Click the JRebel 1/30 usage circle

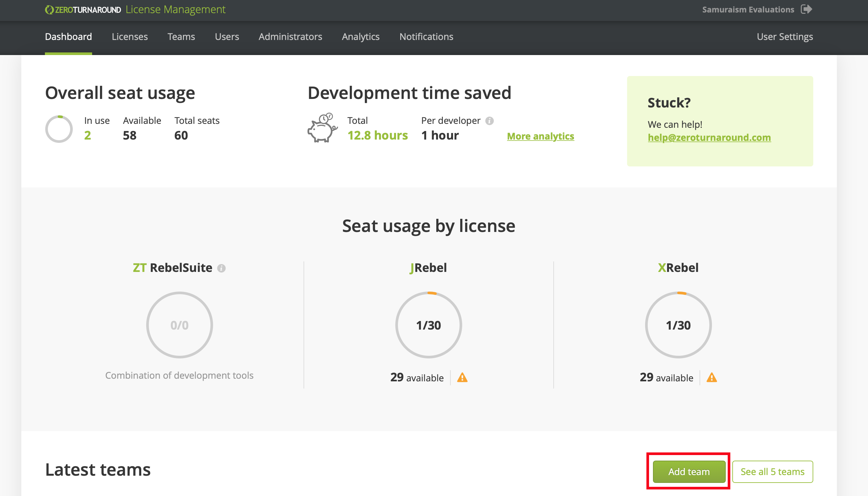[x=429, y=325]
